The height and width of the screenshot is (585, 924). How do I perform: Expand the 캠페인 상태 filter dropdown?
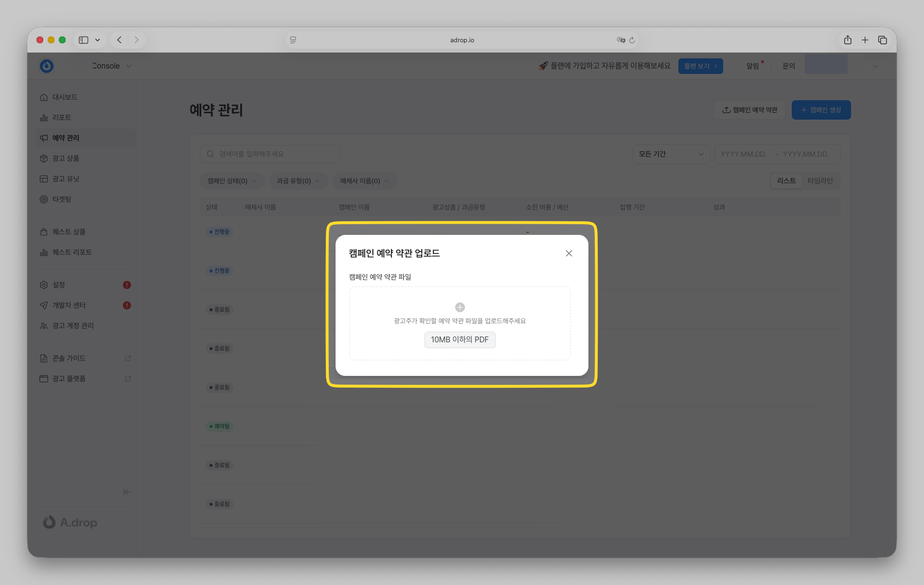[x=232, y=181]
